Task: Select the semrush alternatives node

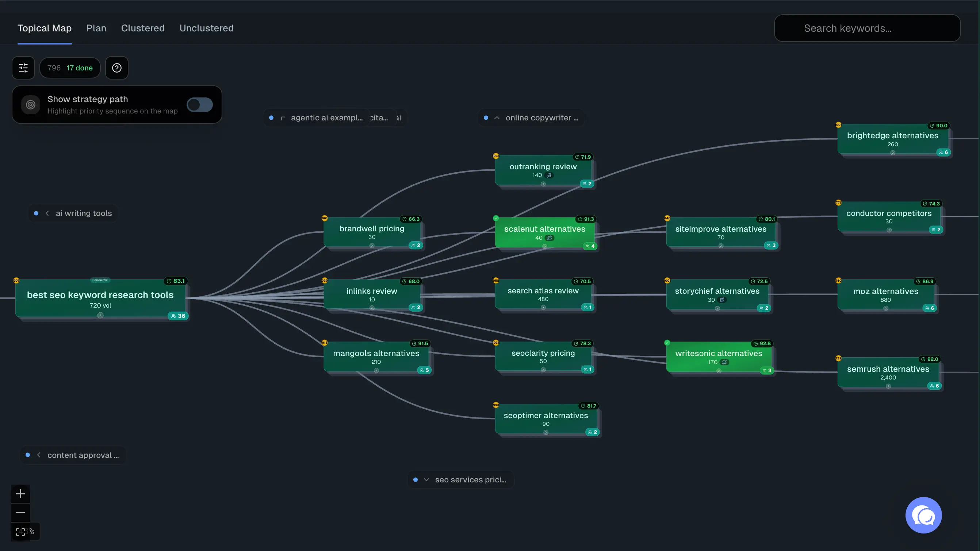Action: [x=888, y=372]
